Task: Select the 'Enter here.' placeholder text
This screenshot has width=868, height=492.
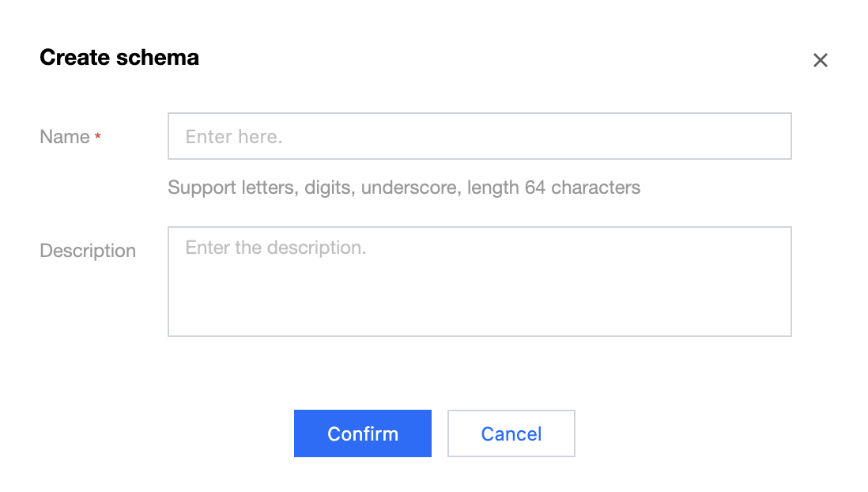Action: 234,137
